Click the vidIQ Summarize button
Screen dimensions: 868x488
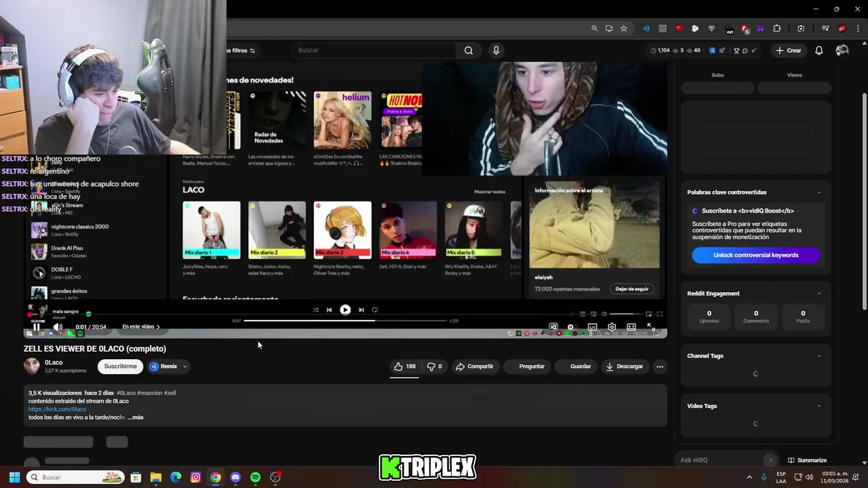point(807,460)
